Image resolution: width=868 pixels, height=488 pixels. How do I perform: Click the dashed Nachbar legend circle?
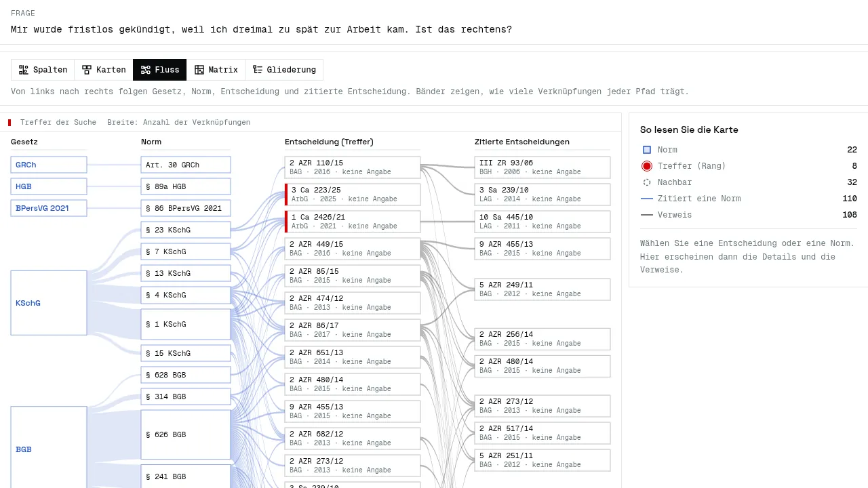647,182
